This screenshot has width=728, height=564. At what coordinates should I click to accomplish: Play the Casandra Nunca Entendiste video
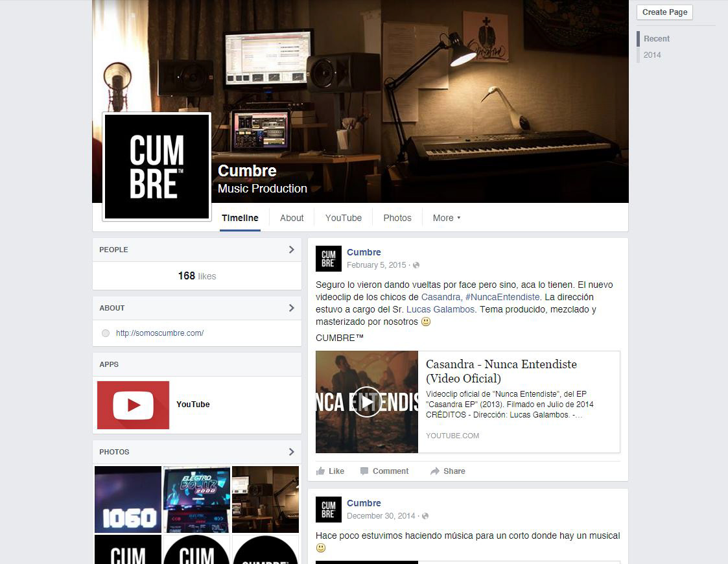tap(367, 402)
